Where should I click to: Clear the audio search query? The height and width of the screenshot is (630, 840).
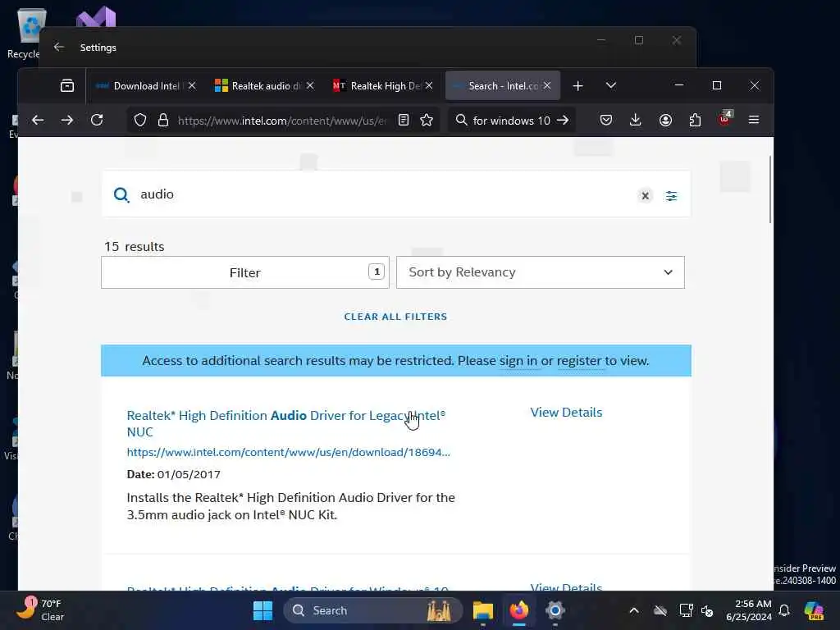[645, 195]
